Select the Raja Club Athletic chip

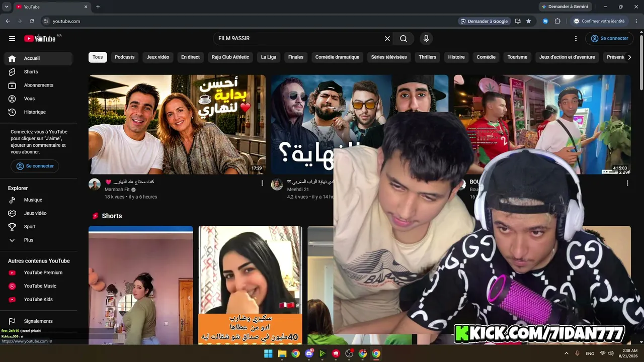pos(230,57)
